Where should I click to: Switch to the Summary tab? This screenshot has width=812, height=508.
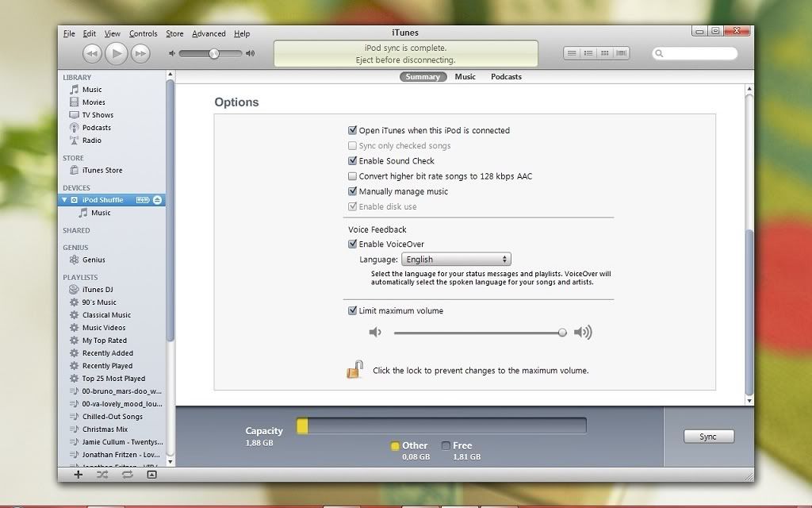click(423, 77)
